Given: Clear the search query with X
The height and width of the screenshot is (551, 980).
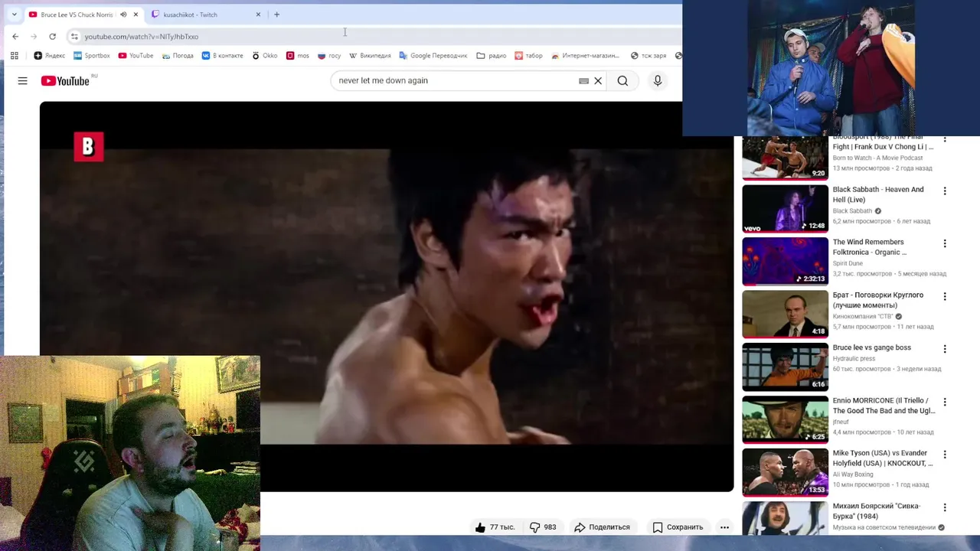Looking at the screenshot, I should click(598, 80).
